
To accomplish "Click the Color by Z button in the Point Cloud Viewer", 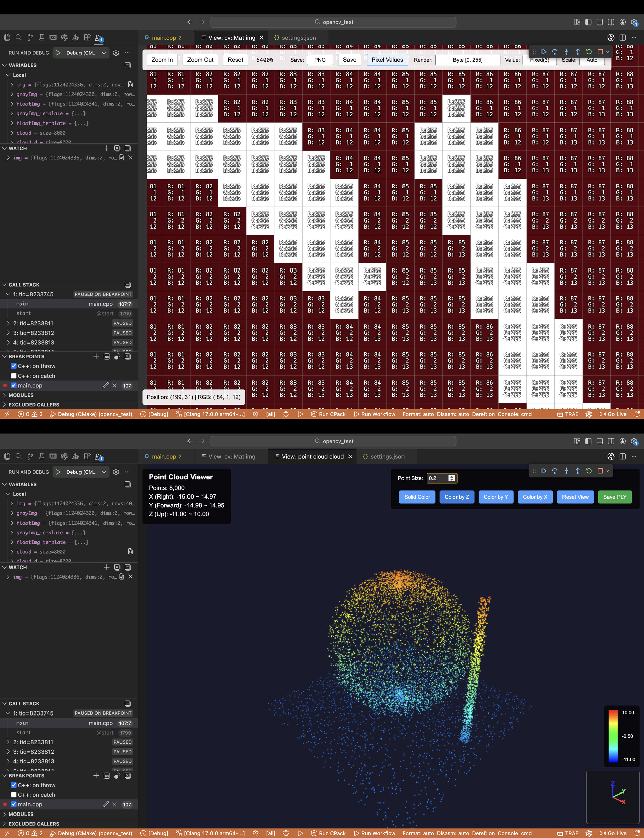I will tap(457, 497).
